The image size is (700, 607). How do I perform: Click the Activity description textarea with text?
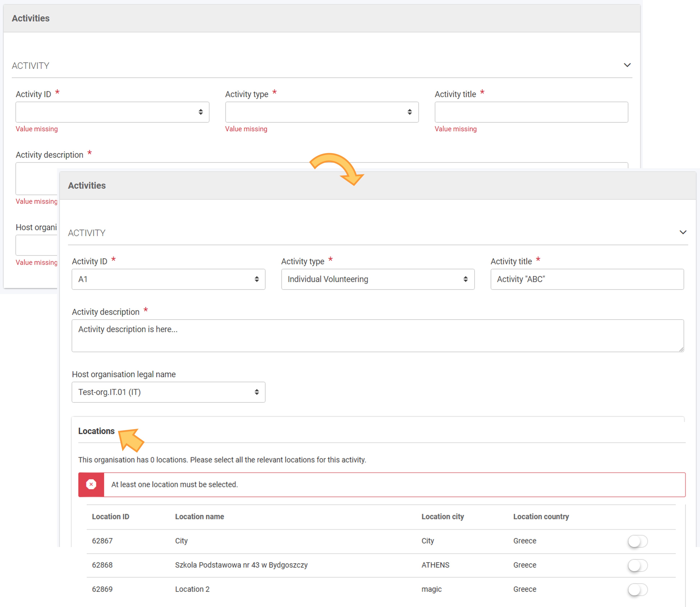[x=378, y=335]
